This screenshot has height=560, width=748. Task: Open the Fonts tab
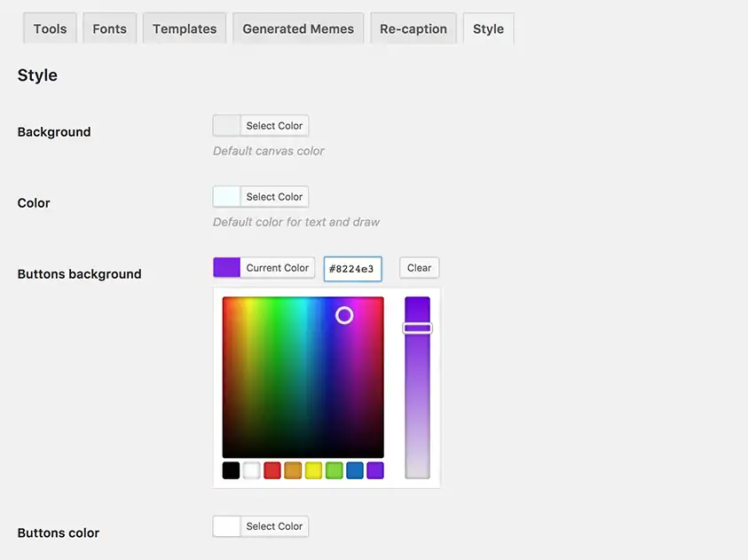click(109, 28)
